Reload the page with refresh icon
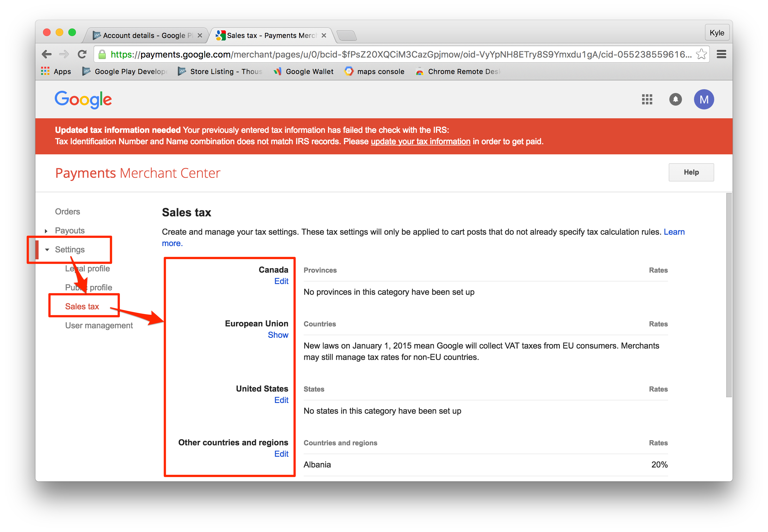This screenshot has height=532, width=768. 82,54
